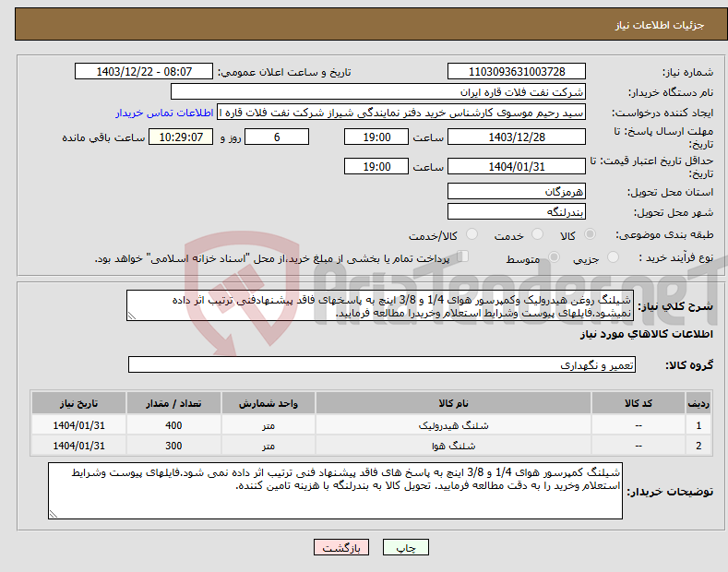
Task: Click the متر unit cell in row 2
Action: click(269, 446)
